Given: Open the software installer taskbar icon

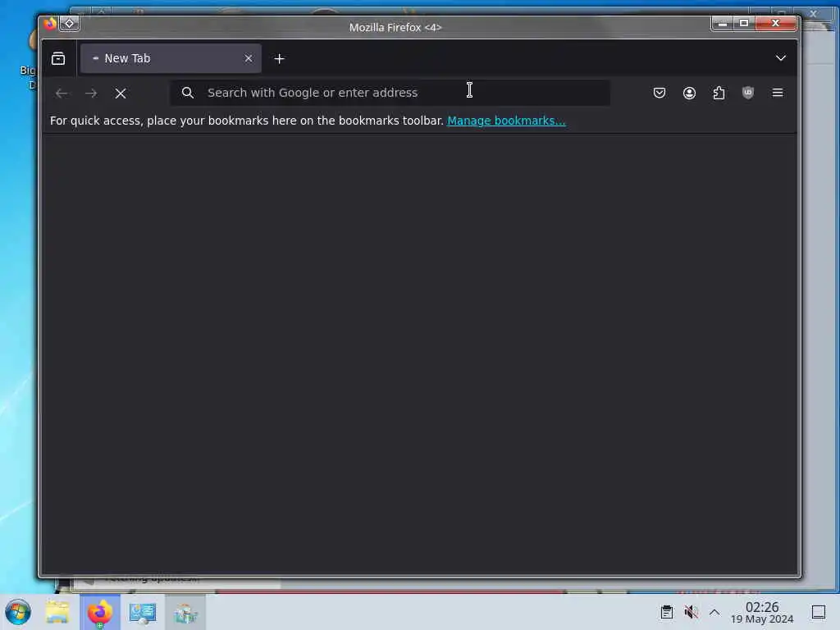Looking at the screenshot, I should click(185, 612).
